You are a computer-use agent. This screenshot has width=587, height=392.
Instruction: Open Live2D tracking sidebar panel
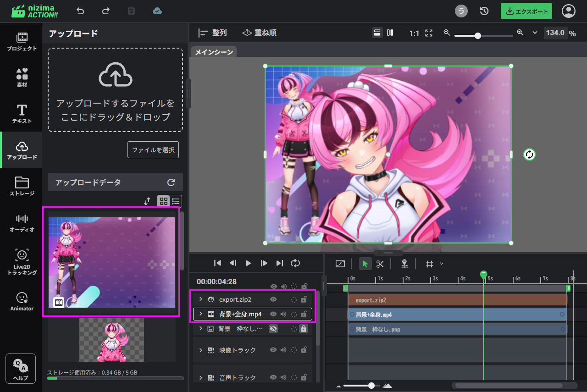click(x=22, y=262)
